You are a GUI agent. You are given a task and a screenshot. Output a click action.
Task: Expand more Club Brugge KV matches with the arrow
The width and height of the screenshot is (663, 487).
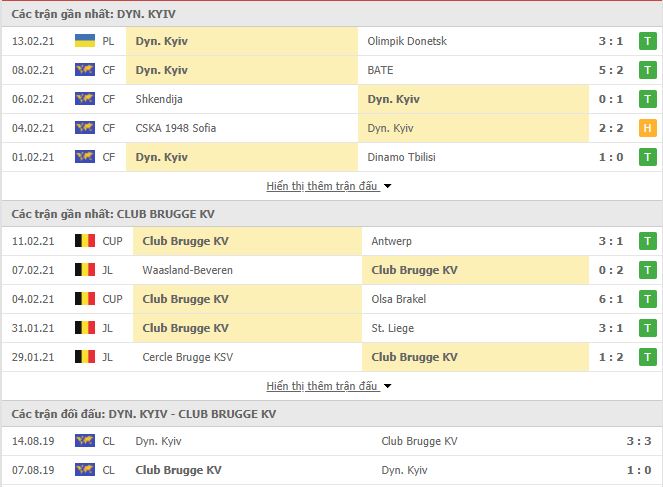pos(387,386)
